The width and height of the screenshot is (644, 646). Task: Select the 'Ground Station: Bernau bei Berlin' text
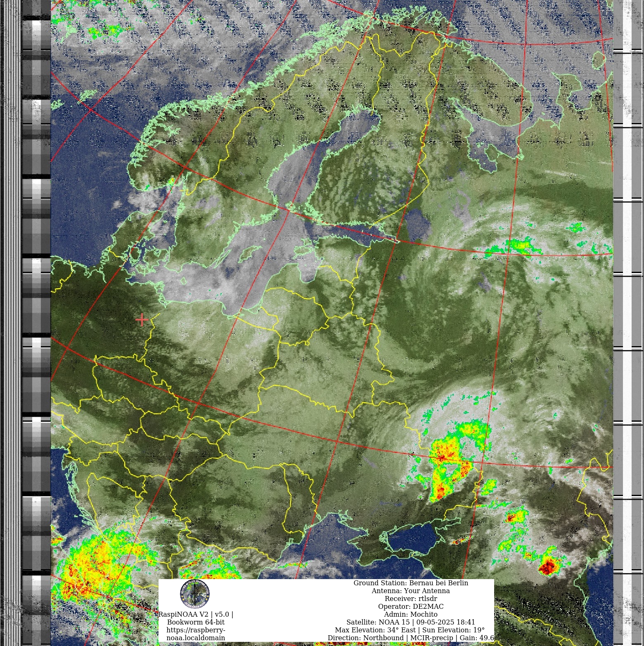click(x=411, y=583)
